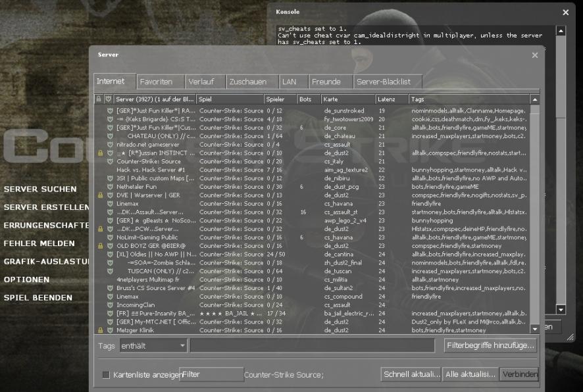Switch to the Internet tab

[x=114, y=82]
